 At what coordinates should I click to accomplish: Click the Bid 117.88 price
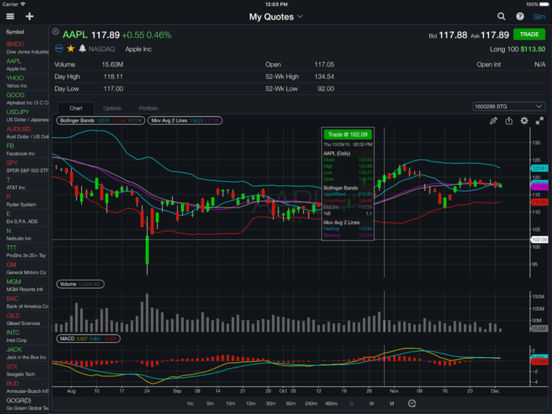453,35
